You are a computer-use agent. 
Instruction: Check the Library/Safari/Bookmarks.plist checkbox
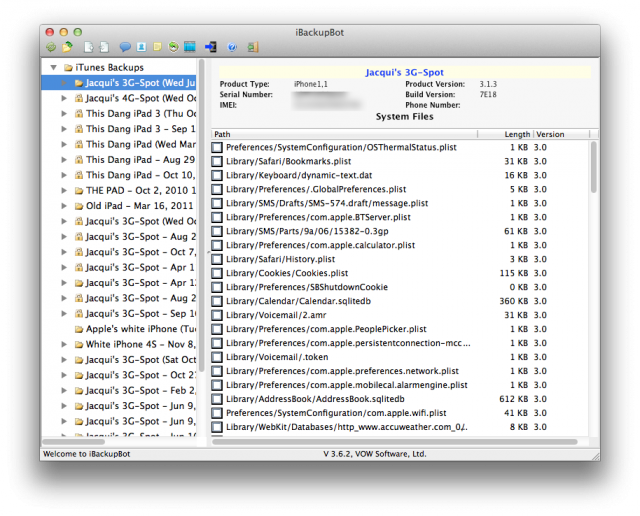[217, 161]
